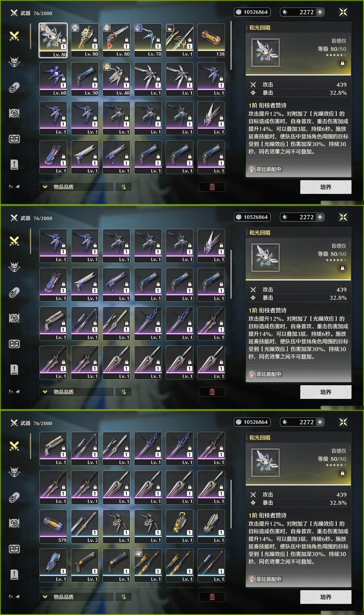The width and height of the screenshot is (364, 615).
Task: Click the plus beside 2272 in top screenshot
Action: tap(320, 12)
